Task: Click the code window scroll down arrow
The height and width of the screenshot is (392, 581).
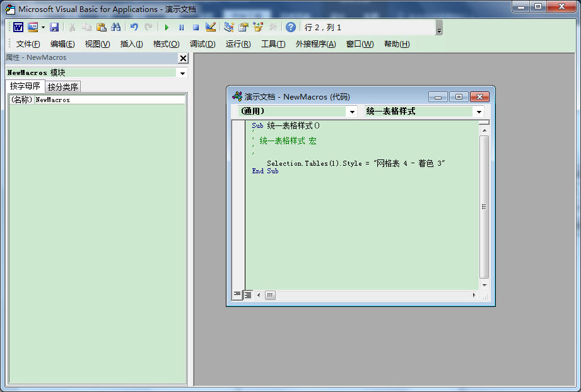Action: (x=484, y=285)
